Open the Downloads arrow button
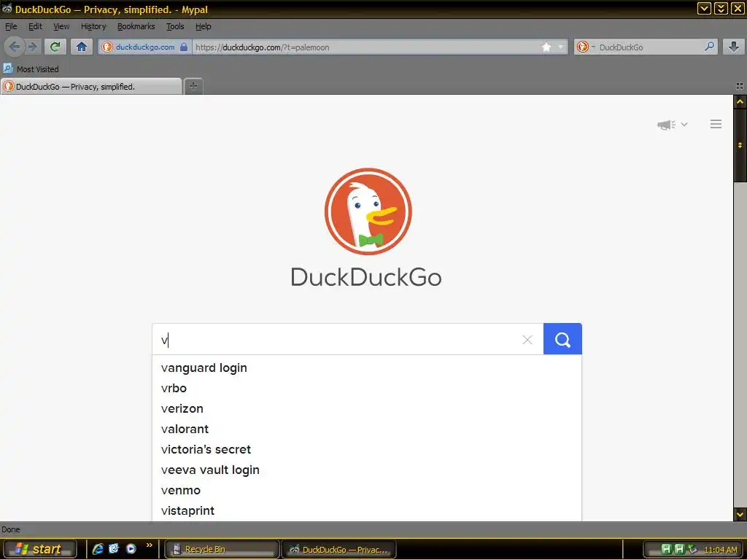This screenshot has width=747, height=560. tap(734, 46)
